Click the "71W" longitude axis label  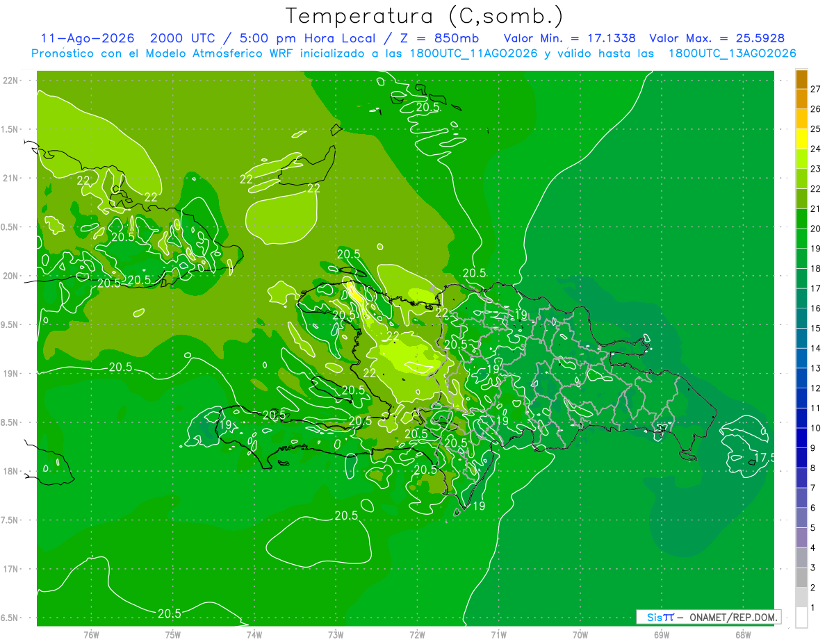(498, 635)
